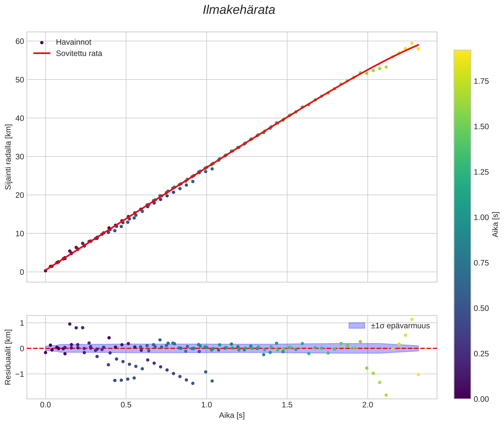Click the lowest residual point near 2.1 s

386,395
